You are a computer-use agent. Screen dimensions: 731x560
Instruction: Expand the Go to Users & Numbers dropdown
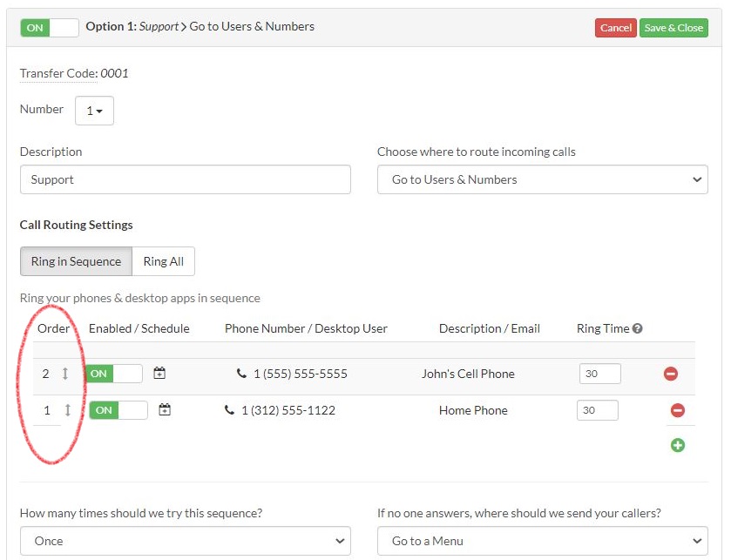542,179
